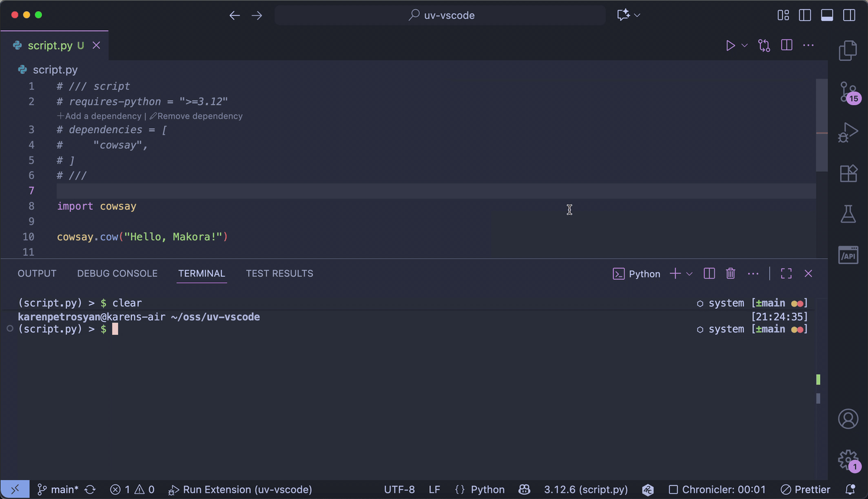Toggle split terminal layout
Viewport: 868px width, 499px height.
click(709, 273)
